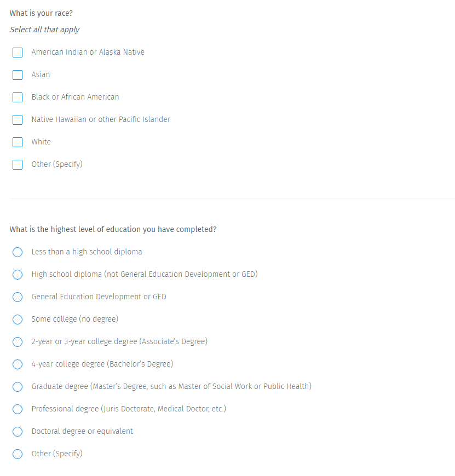Select Some college (no degree) option
Image resolution: width=455 pixels, height=476 pixels.
[x=18, y=320]
